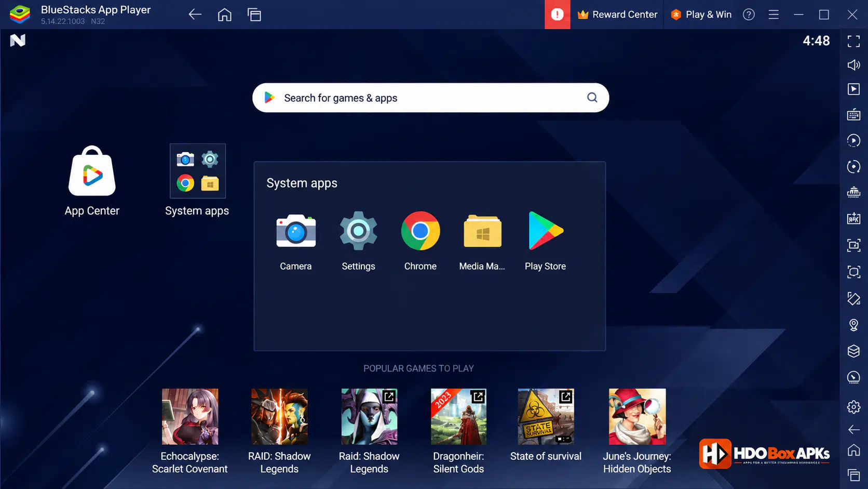The height and width of the screenshot is (489, 868).
Task: Open App Center
Action: (92, 171)
